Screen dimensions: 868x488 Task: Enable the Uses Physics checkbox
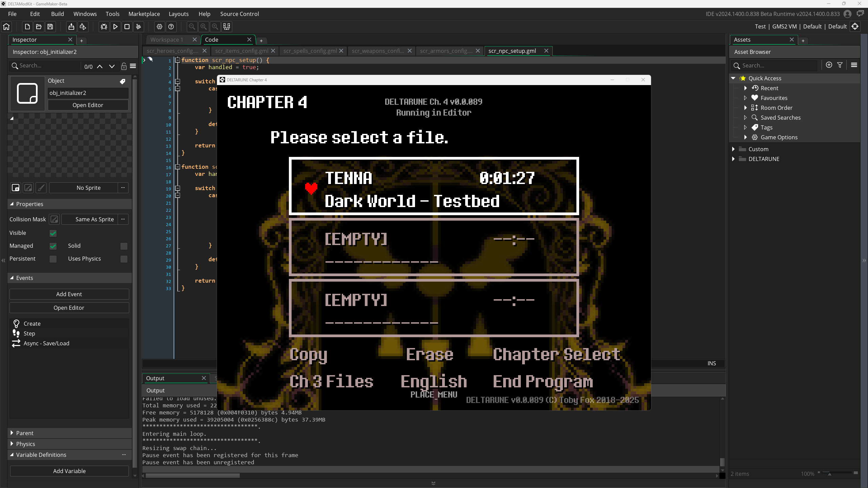pyautogui.click(x=124, y=259)
